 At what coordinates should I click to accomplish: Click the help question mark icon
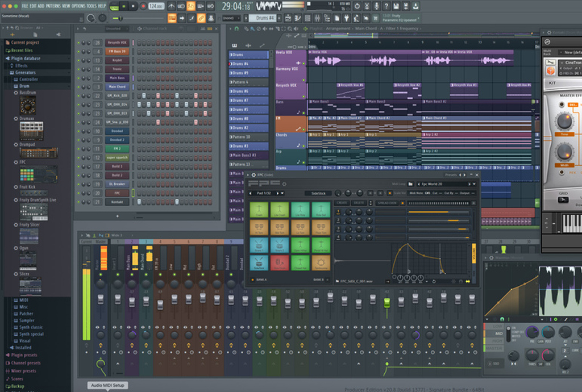386,6
